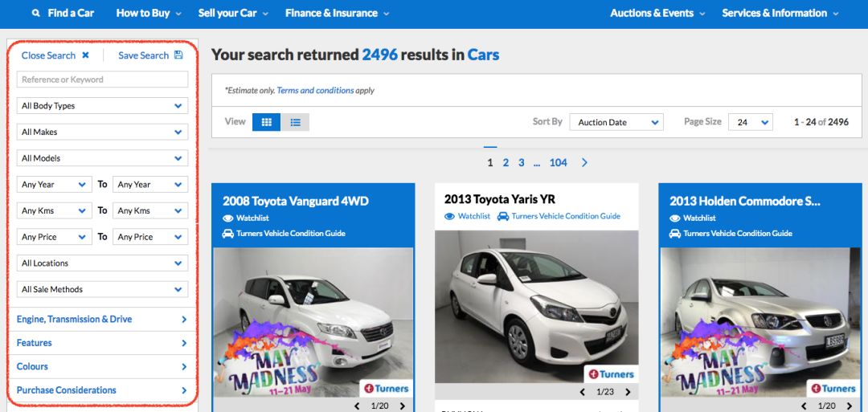Open 2008 Toyota Vanguard 4WD listing title
Image resolution: width=868 pixels, height=412 pixels.
[x=296, y=202]
